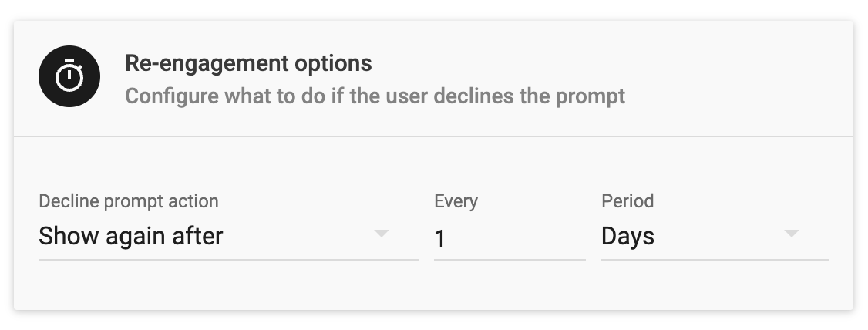Click the underline beneath the Days selector

click(x=715, y=259)
